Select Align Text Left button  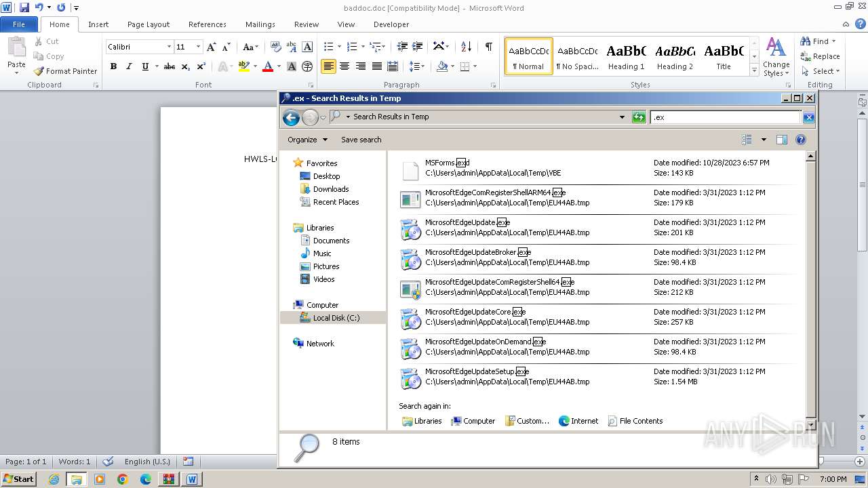coord(328,66)
